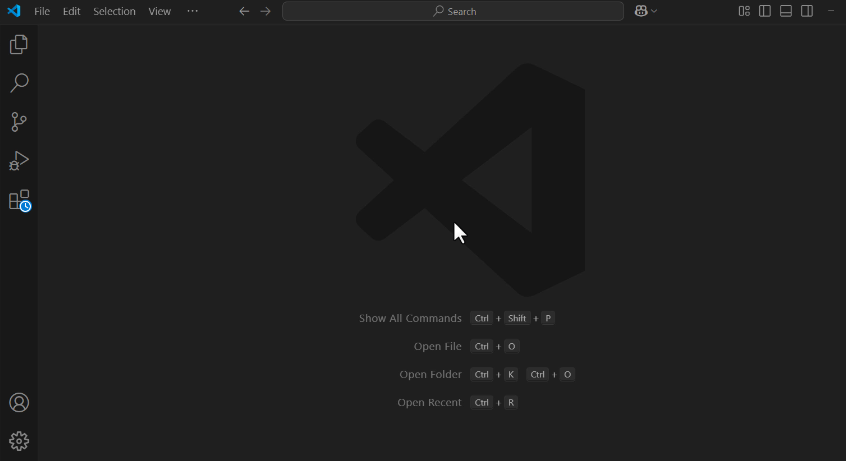Open the File menu
Image resolution: width=846 pixels, height=461 pixels.
click(42, 11)
